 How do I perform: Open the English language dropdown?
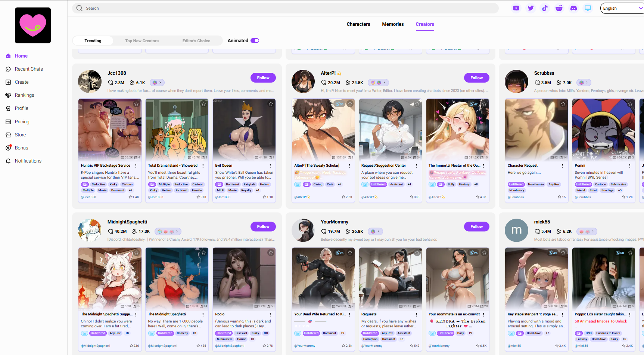[622, 8]
